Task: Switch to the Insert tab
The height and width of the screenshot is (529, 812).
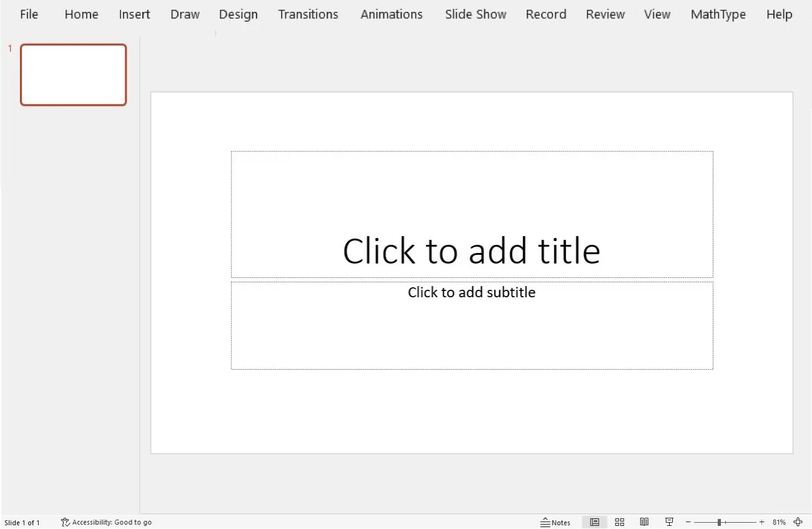Action: 134,14
